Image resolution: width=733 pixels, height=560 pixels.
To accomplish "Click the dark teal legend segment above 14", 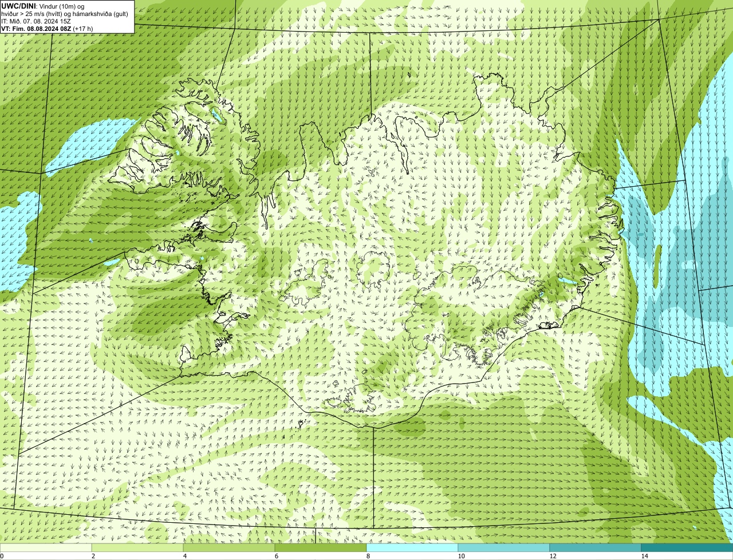I will point(687,547).
